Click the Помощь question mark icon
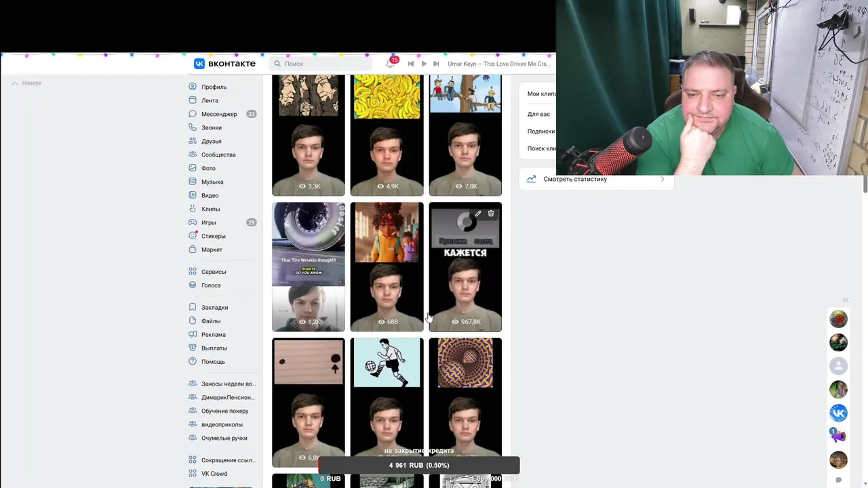868x488 pixels. (x=193, y=362)
